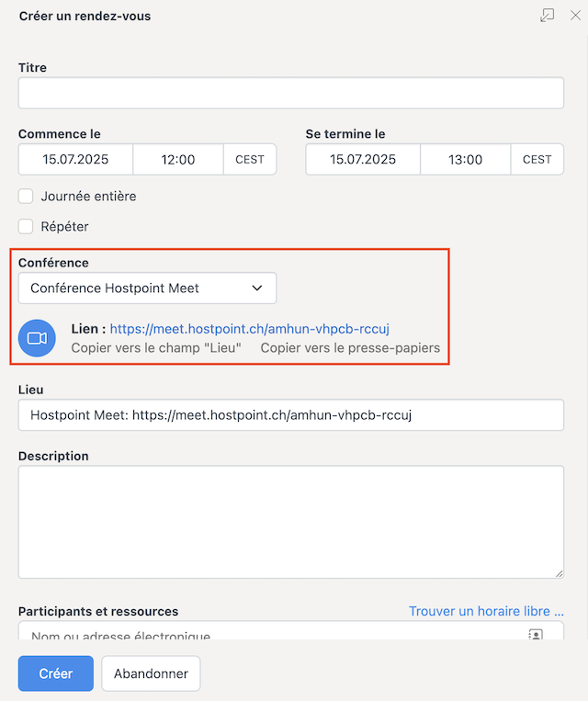
Task: Grab the Description resize handle corner
Action: click(x=559, y=573)
